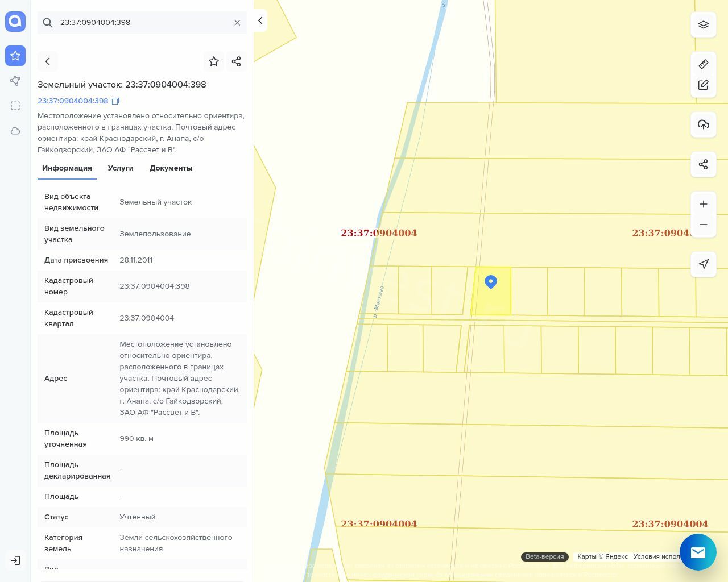Open the mail chat support button
Image resolution: width=728 pixels, height=582 pixels.
[x=698, y=552]
